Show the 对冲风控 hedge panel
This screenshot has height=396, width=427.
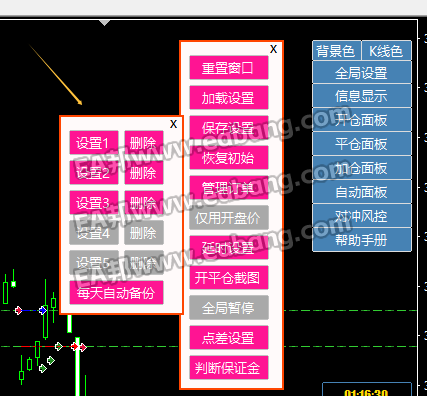point(362,216)
